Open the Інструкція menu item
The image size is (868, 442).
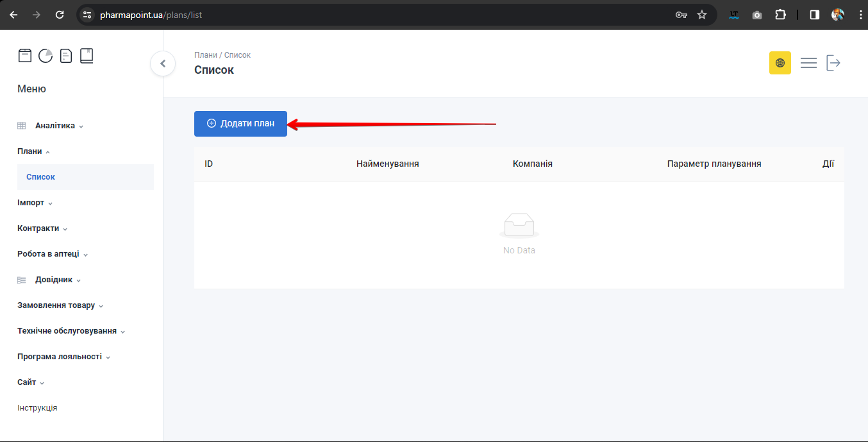(x=37, y=408)
